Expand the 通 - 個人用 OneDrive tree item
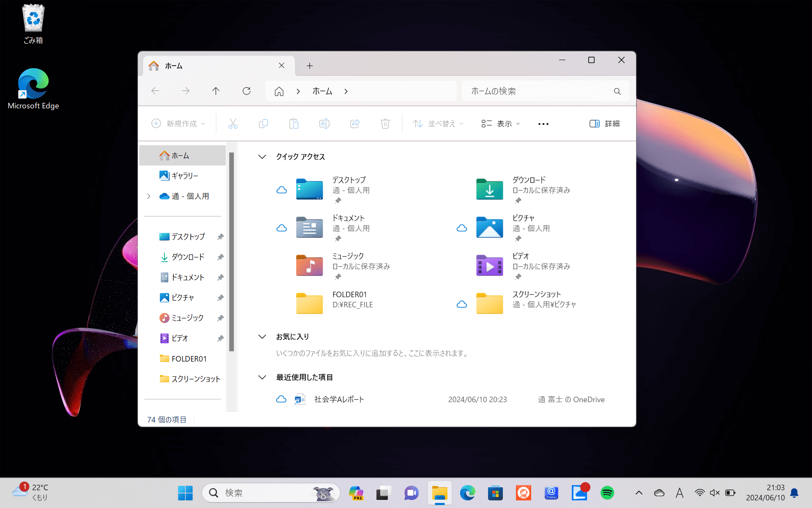Image resolution: width=812 pixels, height=508 pixels. pos(148,196)
